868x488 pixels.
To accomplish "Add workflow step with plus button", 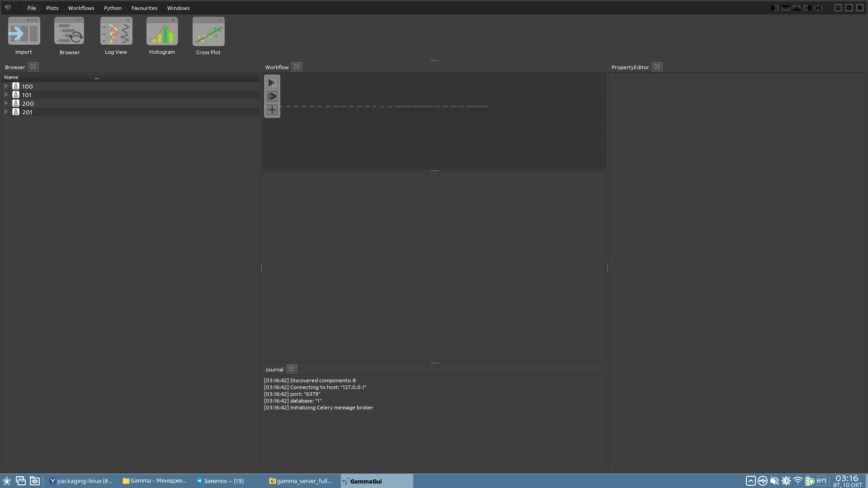I will pos(272,110).
